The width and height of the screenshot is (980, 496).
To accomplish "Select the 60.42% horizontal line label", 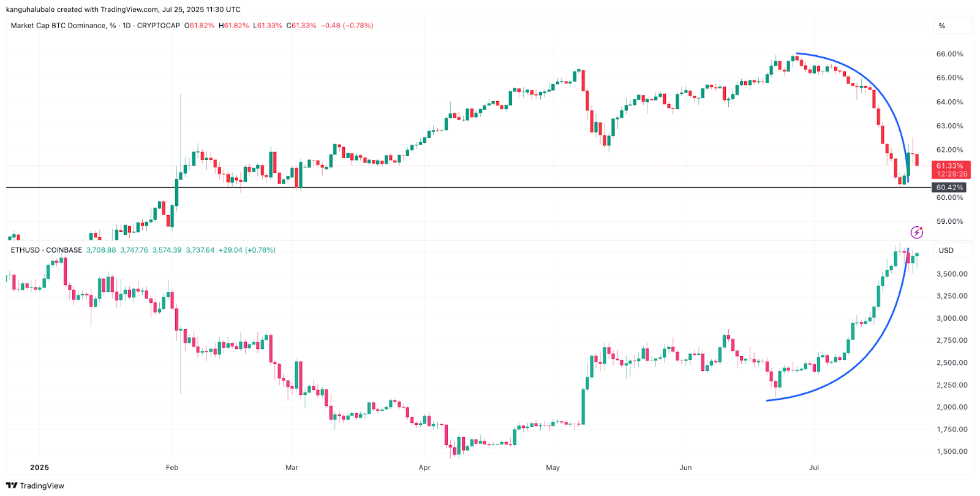I will click(949, 188).
